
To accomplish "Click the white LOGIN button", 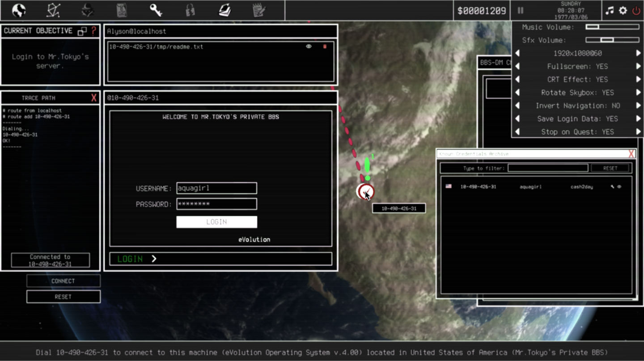I will 216,222.
